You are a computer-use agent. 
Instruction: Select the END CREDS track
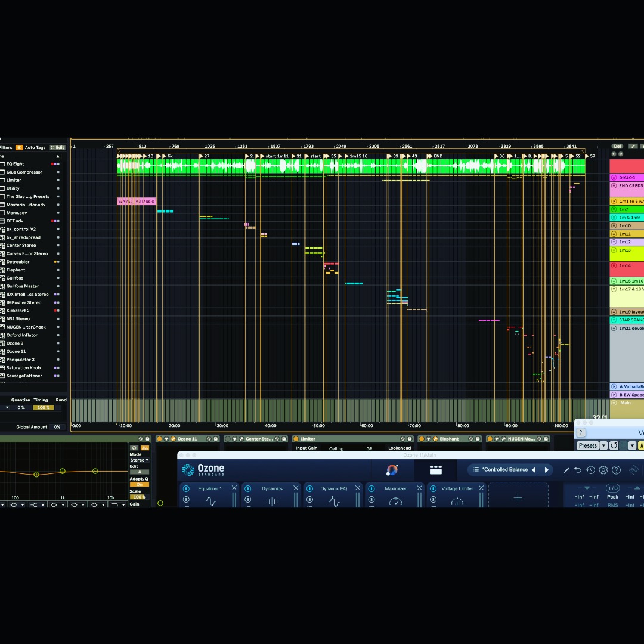(x=627, y=189)
